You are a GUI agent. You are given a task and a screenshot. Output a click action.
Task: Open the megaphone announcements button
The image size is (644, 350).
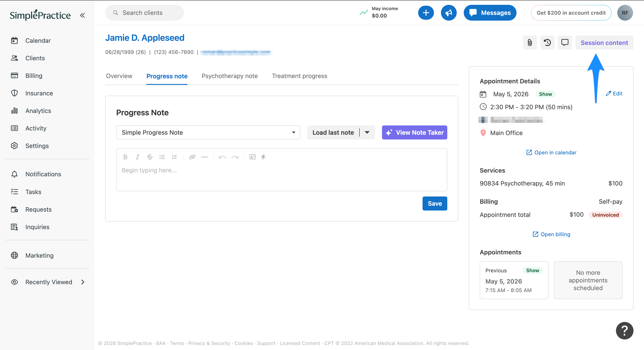449,13
